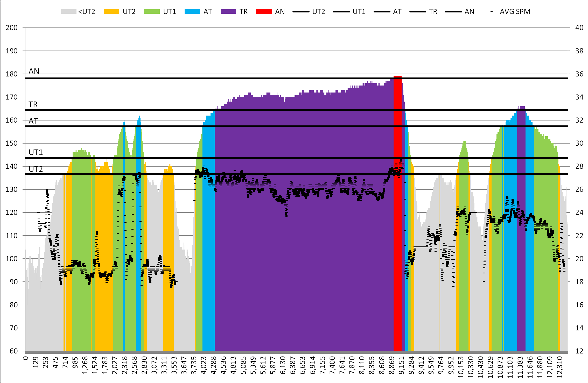The width and height of the screenshot is (588, 383).
Task: Click the AT threshold label on the chart
Action: pos(33,121)
